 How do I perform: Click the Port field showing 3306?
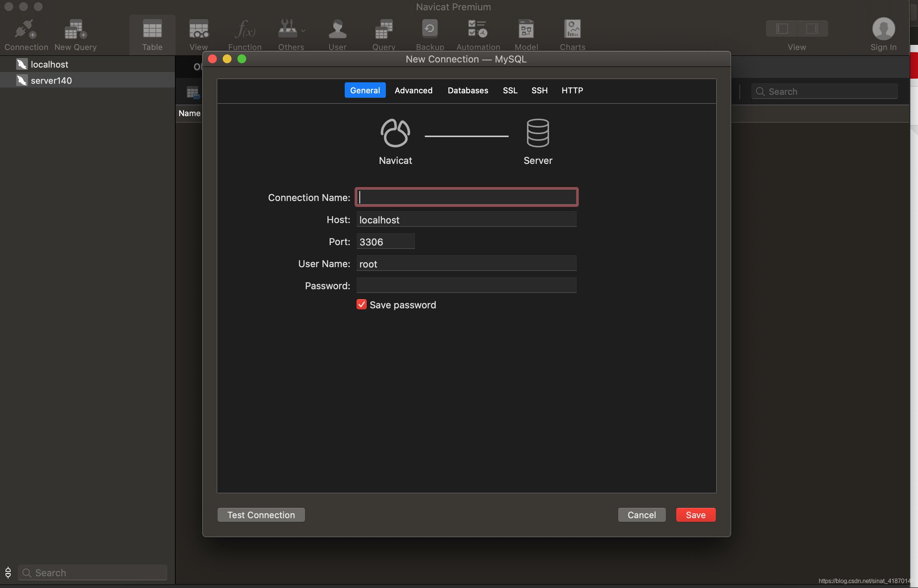coord(386,241)
